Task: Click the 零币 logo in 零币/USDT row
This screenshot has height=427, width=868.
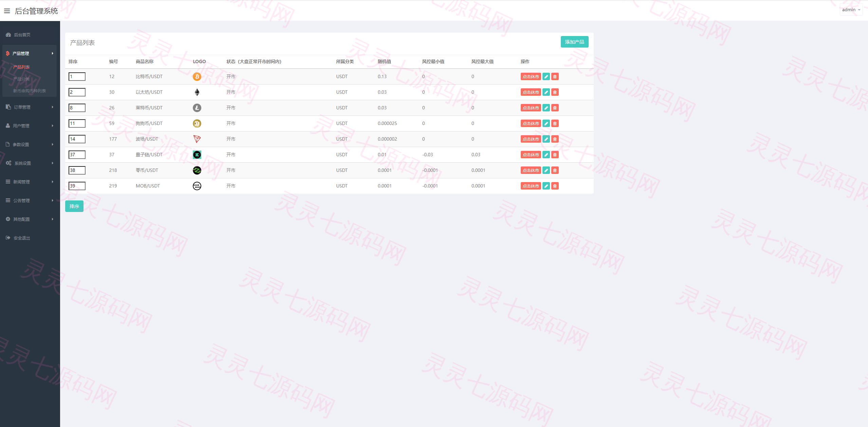Action: click(197, 170)
